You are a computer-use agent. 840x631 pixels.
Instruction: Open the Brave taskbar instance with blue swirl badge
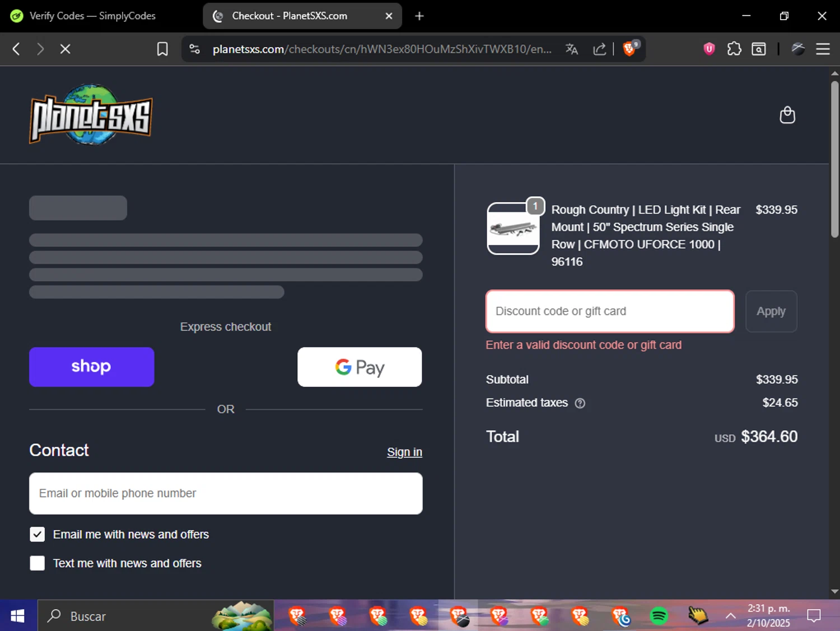[x=620, y=616]
